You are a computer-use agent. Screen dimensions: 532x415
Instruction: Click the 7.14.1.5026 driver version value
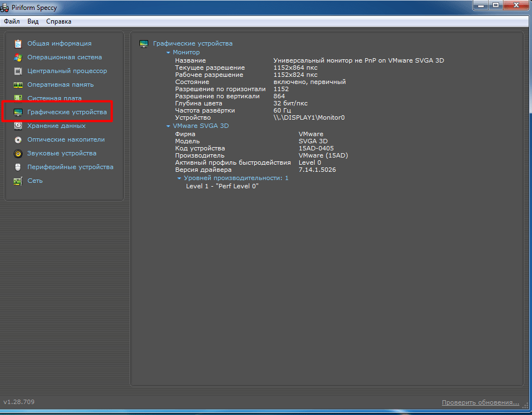[317, 170]
